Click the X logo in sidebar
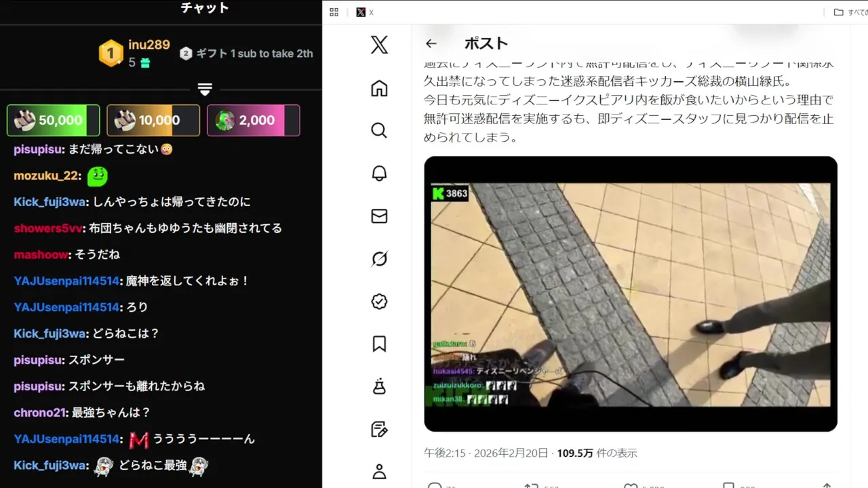The image size is (868, 488). coord(379,45)
